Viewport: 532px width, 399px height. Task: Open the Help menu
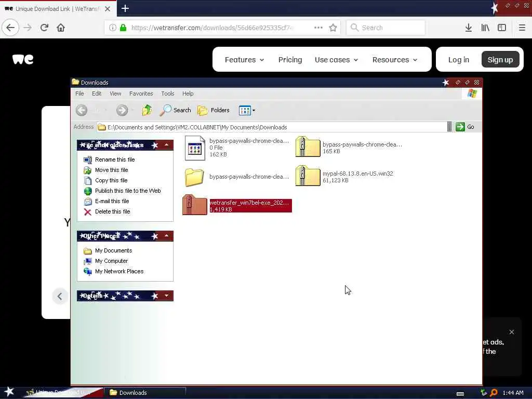pos(188,94)
